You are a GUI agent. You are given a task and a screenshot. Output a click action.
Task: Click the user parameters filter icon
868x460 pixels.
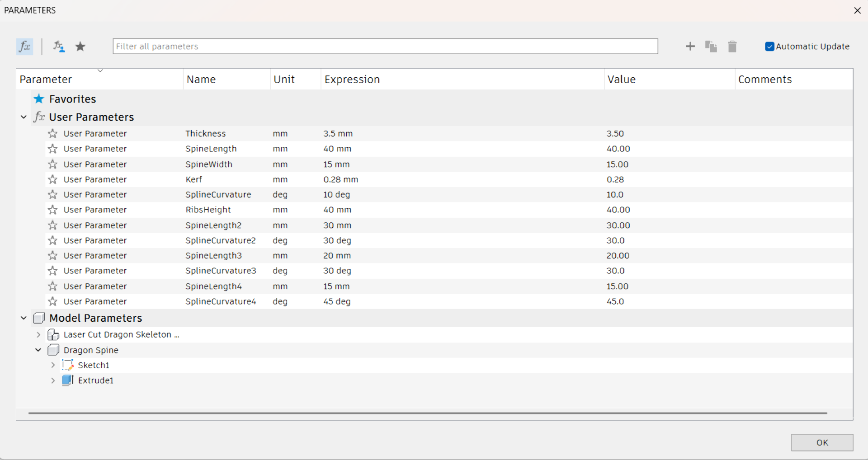tap(59, 47)
